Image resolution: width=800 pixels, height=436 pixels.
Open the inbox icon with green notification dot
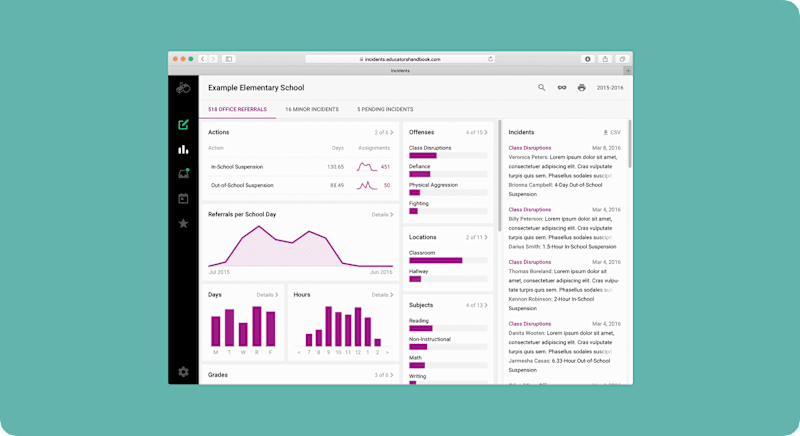184,173
